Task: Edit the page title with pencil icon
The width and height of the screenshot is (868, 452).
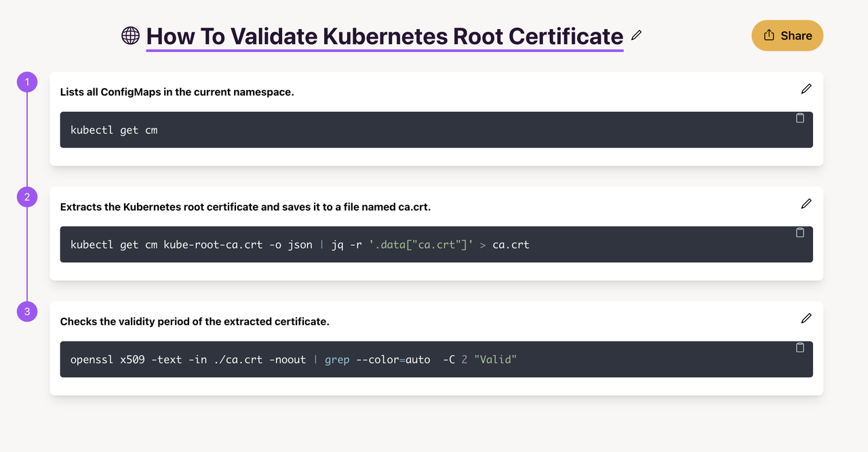Action: 636,35
